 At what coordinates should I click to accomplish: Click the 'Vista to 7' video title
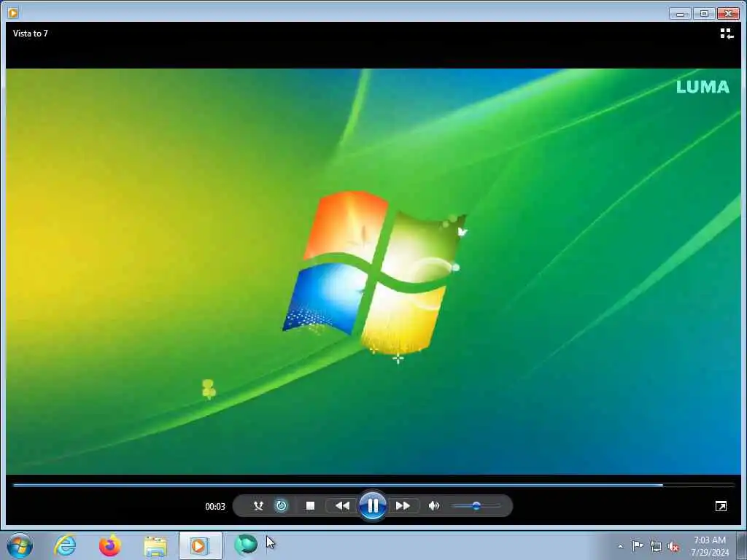click(31, 34)
